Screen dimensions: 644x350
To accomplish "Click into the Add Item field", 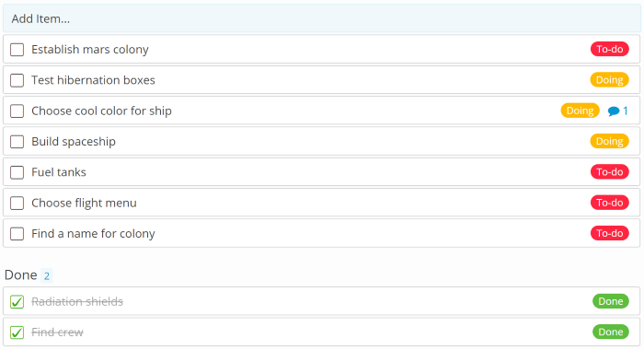I will tap(322, 18).
